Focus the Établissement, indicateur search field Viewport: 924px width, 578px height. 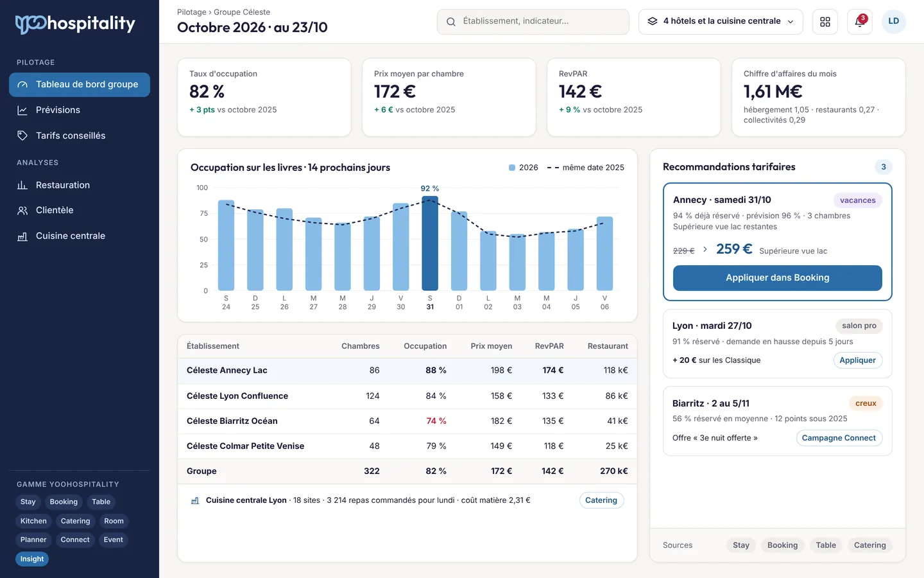tap(533, 22)
